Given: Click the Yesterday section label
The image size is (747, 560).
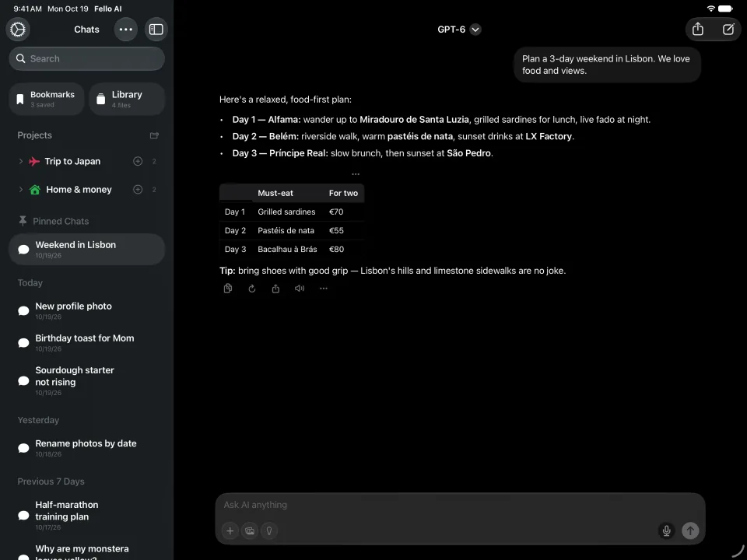Looking at the screenshot, I should (x=38, y=420).
